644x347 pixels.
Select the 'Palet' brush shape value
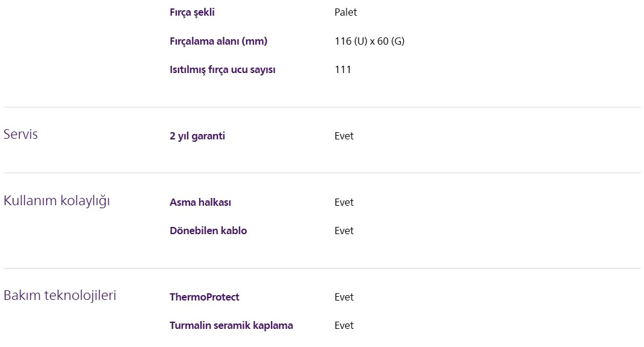[x=346, y=12]
